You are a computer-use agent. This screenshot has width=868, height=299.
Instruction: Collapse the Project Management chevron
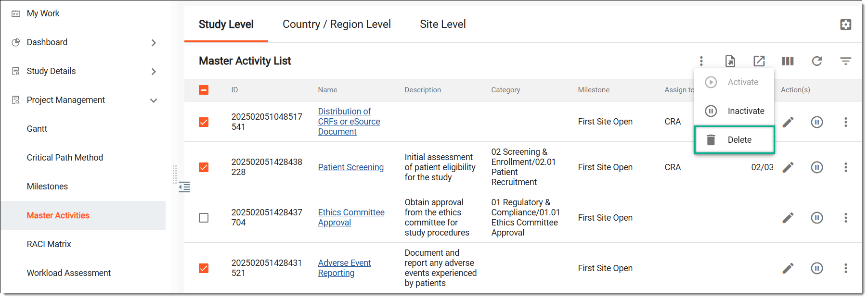[x=154, y=100]
